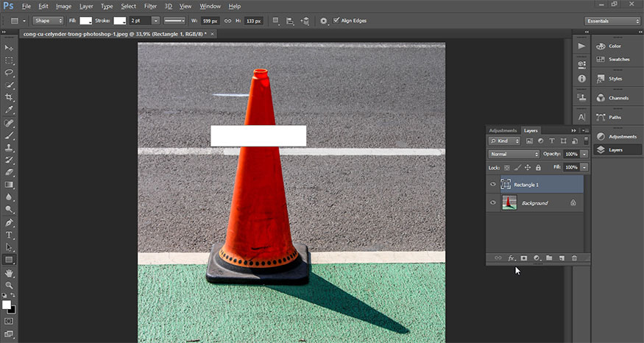Screen dimensions: 644x343
Task: Select the Crop tool
Action: tap(10, 97)
